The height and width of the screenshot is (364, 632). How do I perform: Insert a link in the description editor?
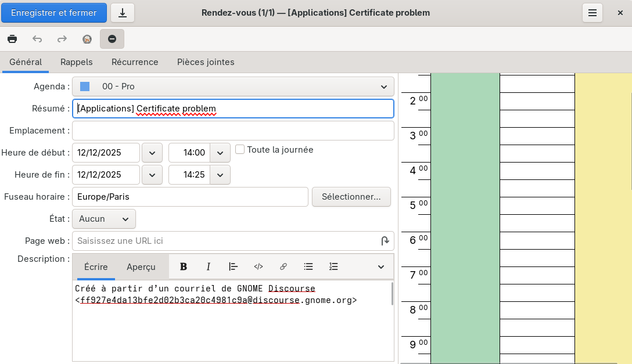point(283,266)
